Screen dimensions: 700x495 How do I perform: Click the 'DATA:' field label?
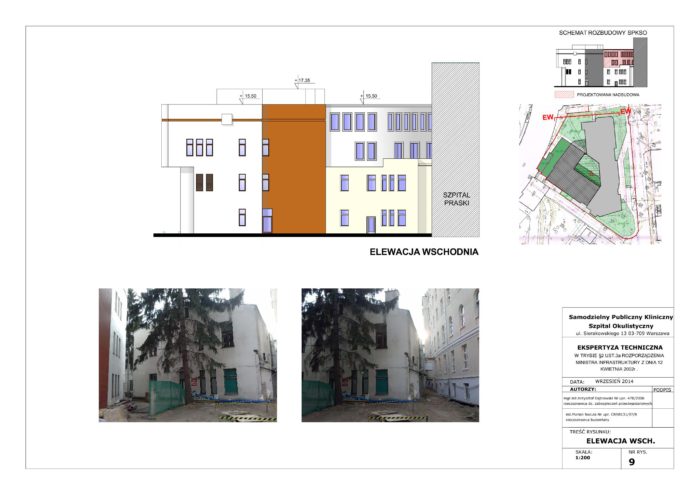click(x=577, y=382)
